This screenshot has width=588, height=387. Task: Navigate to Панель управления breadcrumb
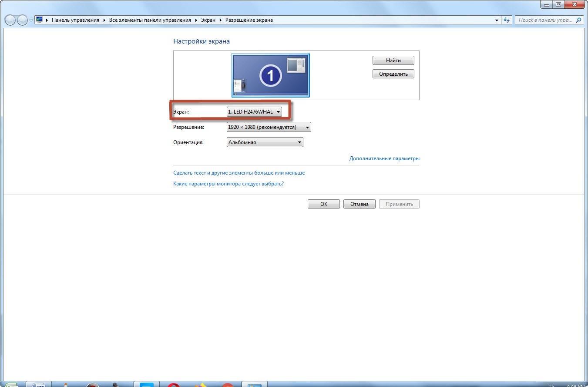[75, 20]
